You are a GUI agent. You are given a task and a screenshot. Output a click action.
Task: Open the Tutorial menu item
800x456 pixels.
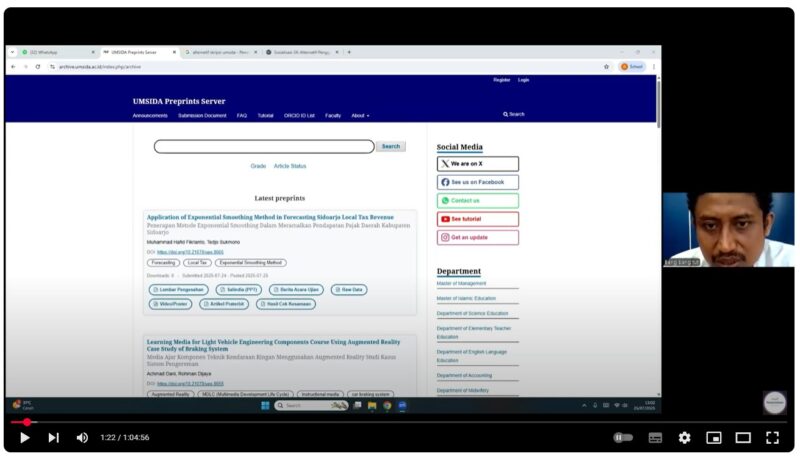265,116
